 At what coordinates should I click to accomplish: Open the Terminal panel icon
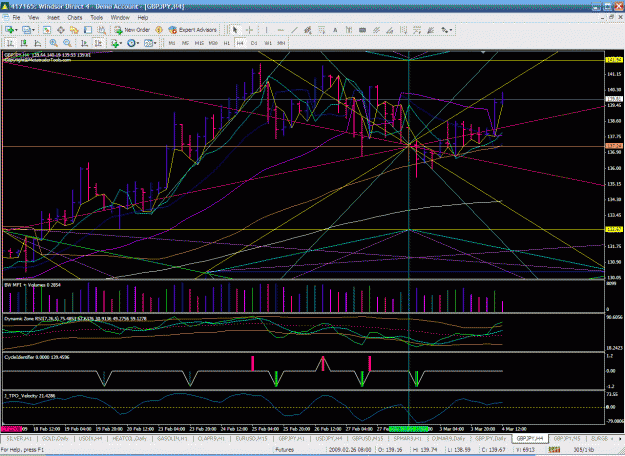[88, 30]
